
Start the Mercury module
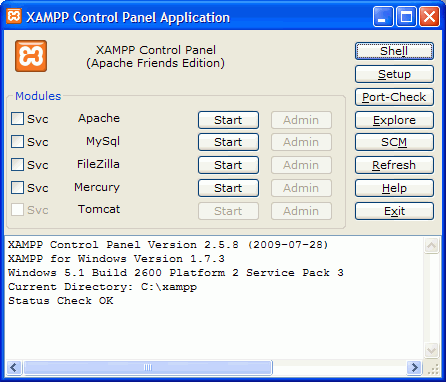[x=228, y=188]
